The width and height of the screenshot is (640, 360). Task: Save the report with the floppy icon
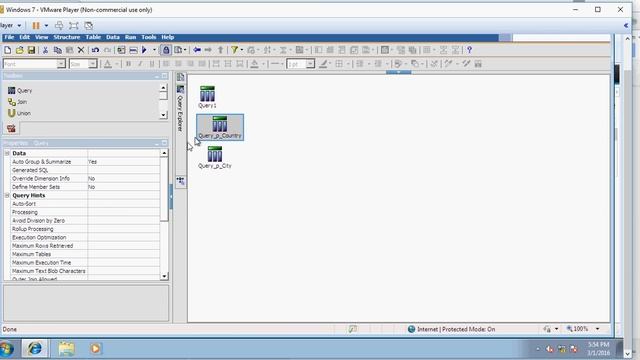(31, 50)
